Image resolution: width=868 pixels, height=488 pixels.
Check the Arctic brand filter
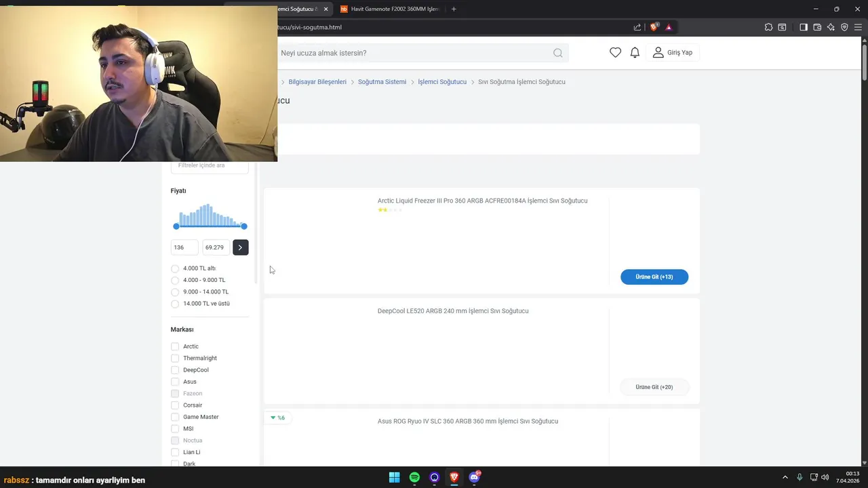(175, 346)
